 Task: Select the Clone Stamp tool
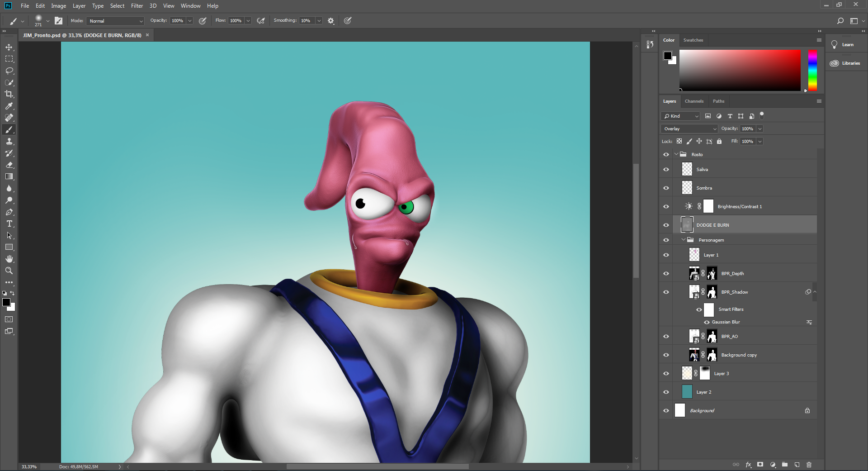point(9,141)
